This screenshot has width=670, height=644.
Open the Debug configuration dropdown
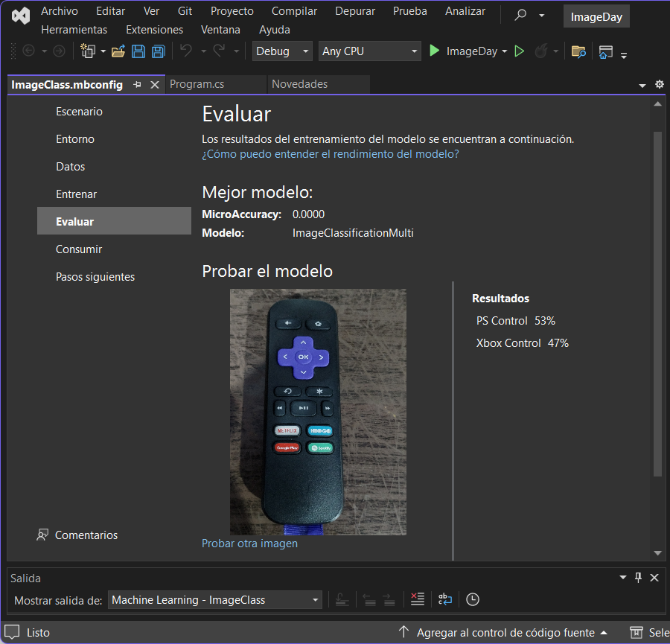(282, 51)
